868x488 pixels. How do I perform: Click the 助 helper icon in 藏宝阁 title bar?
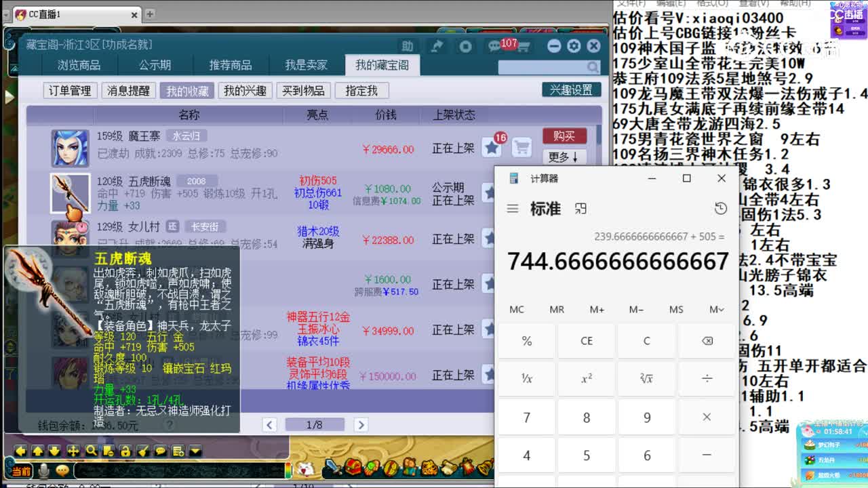(x=408, y=46)
